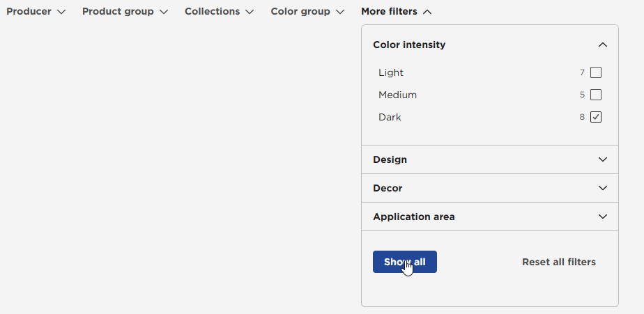The image size is (644, 314).
Task: Close the More filters menu
Action: (389, 12)
